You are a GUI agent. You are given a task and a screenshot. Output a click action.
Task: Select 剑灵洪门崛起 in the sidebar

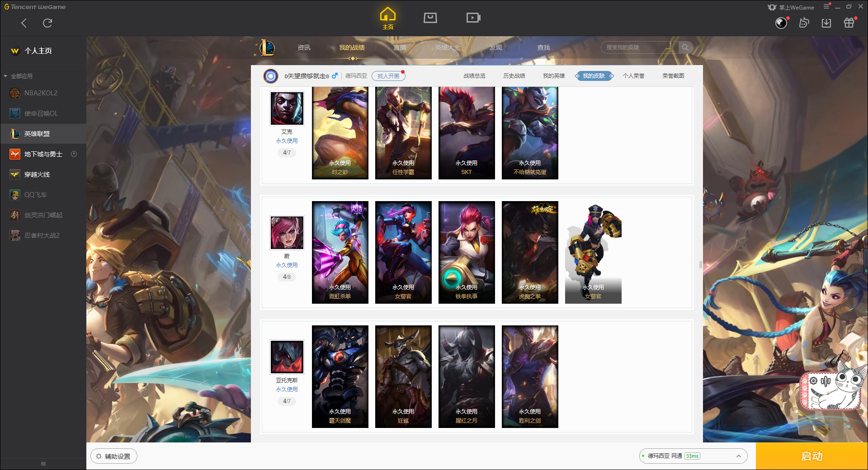pyautogui.click(x=43, y=215)
